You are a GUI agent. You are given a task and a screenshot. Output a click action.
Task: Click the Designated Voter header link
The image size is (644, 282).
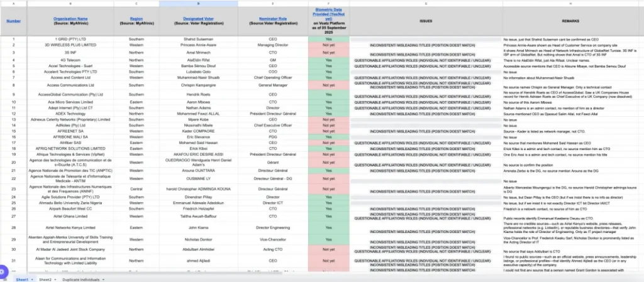point(198,18)
